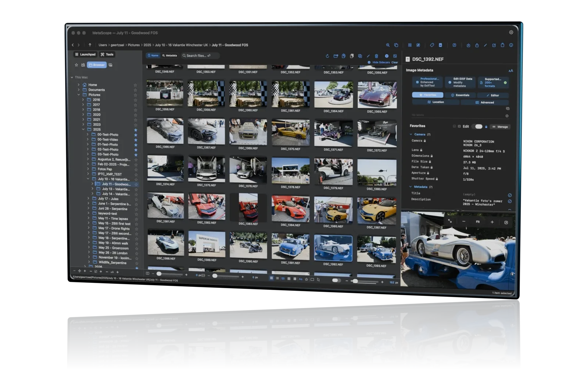Collapse the This Mac section
588x392 pixels.
(x=72, y=77)
